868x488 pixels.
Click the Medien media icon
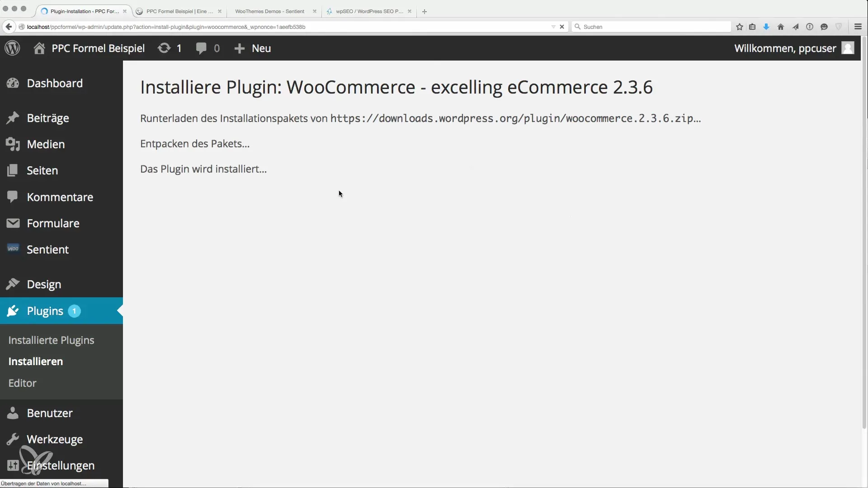[13, 144]
